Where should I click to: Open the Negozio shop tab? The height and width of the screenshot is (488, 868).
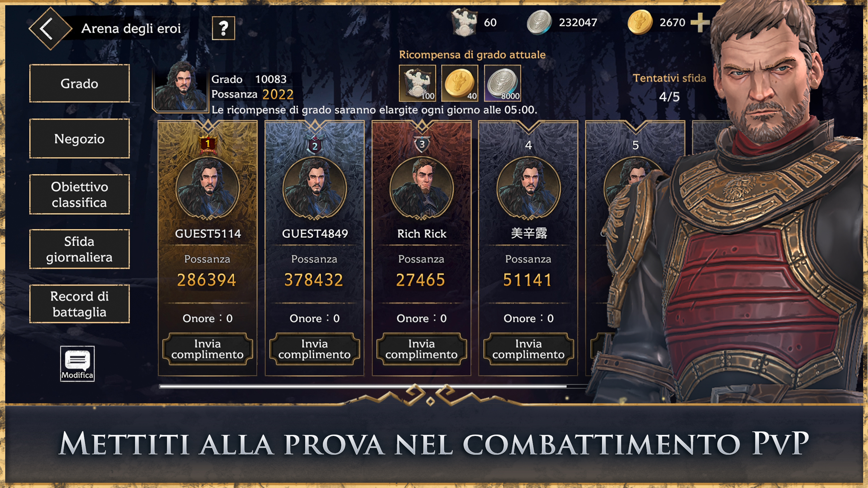coord(80,138)
